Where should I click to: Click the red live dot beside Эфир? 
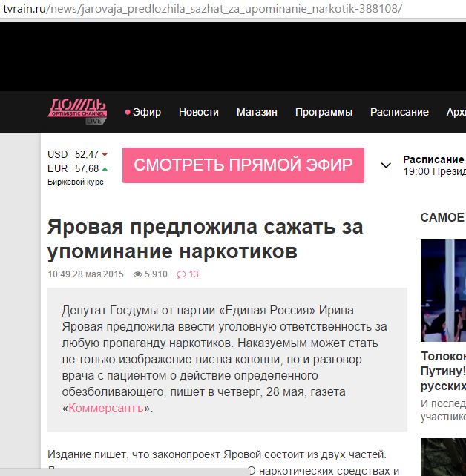(128, 112)
